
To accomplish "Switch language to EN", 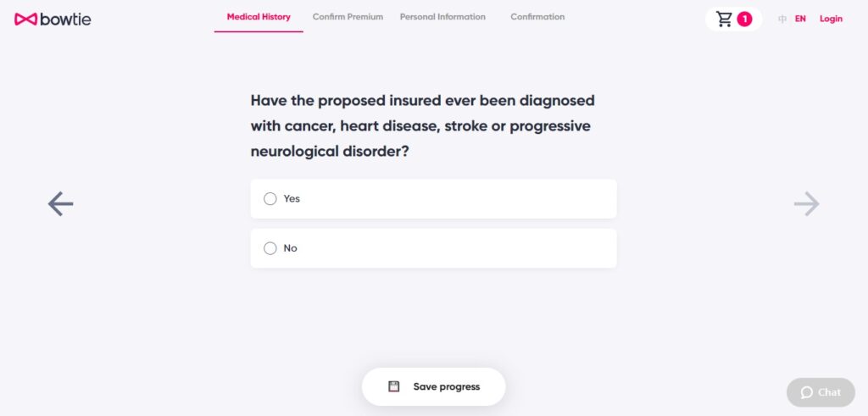I will tap(800, 19).
